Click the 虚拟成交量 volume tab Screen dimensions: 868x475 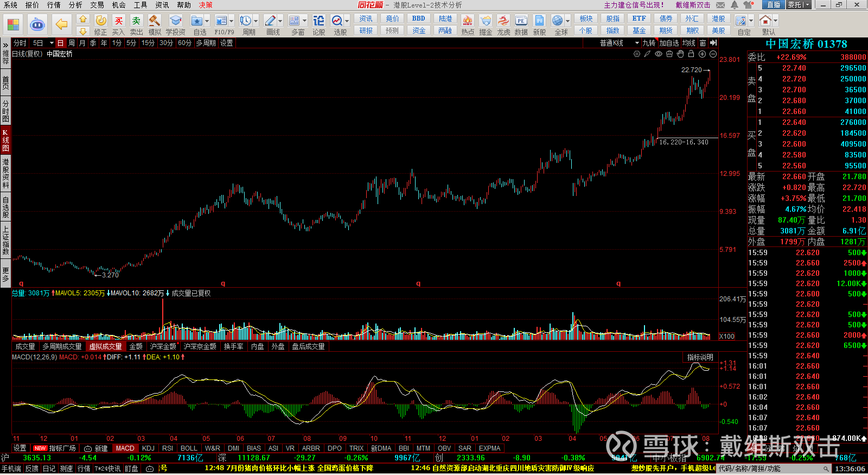coord(105,346)
